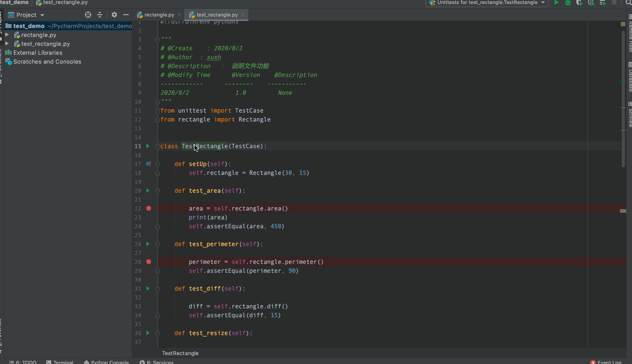Launch the profiler run icon
Viewport: 632px width, 364px height.
click(591, 3)
